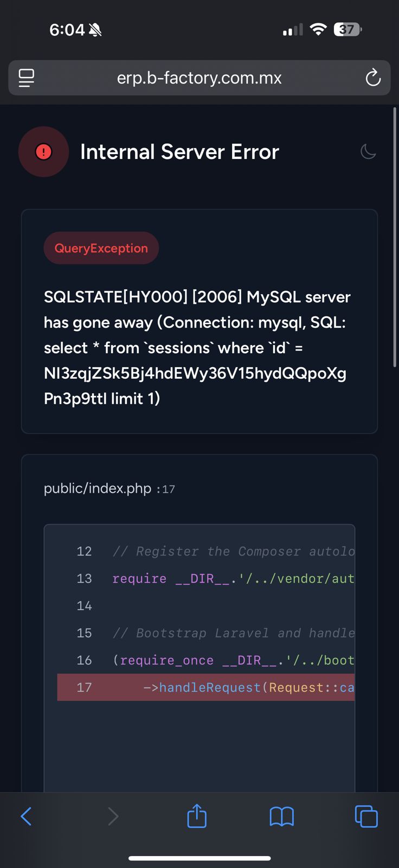Tap the public/index.php file path

point(98,488)
